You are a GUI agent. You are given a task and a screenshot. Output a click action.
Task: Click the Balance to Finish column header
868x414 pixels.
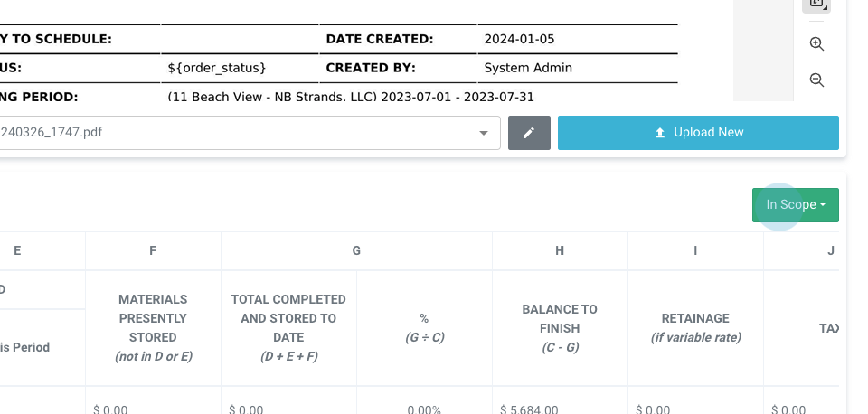point(560,327)
